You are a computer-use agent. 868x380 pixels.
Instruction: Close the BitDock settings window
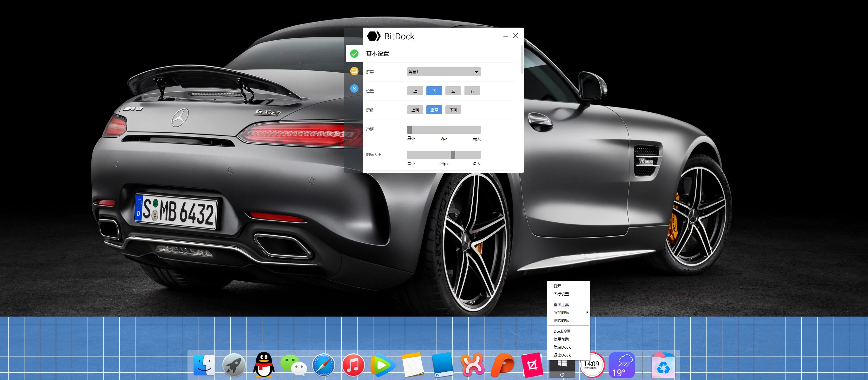pos(515,36)
